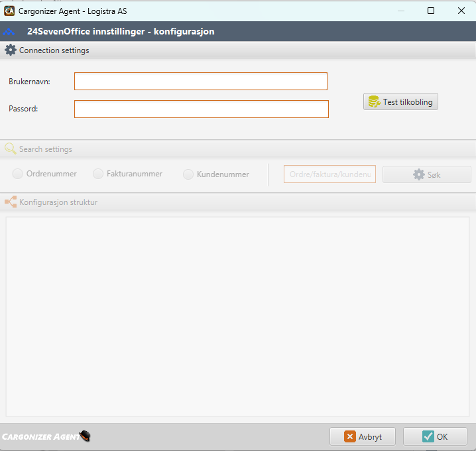Confirm with the OK button
This screenshot has width=476, height=451.
click(435, 436)
